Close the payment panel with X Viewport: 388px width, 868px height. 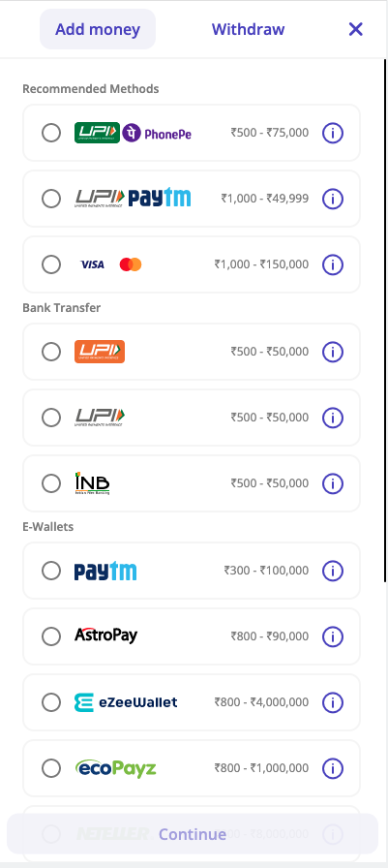tap(355, 29)
